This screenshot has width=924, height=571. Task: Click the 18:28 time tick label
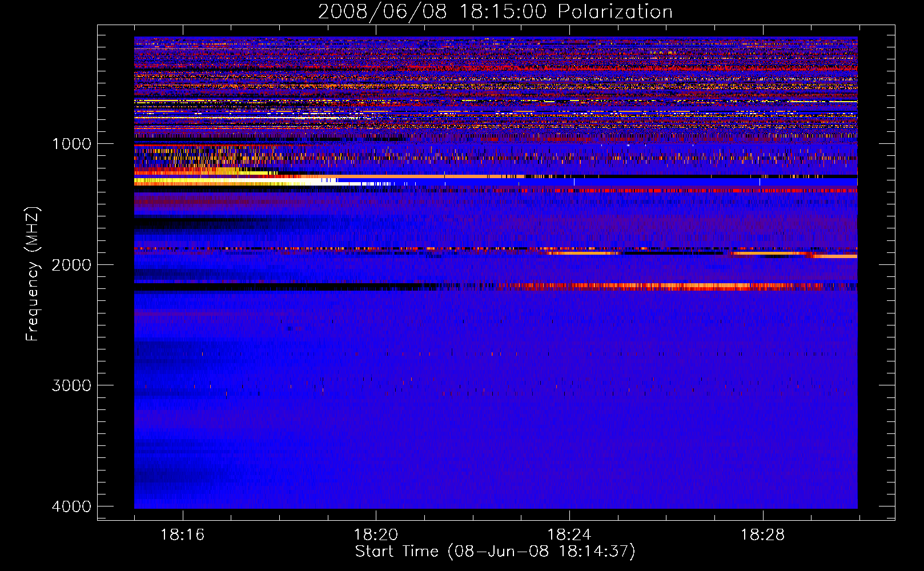pyautogui.click(x=763, y=535)
